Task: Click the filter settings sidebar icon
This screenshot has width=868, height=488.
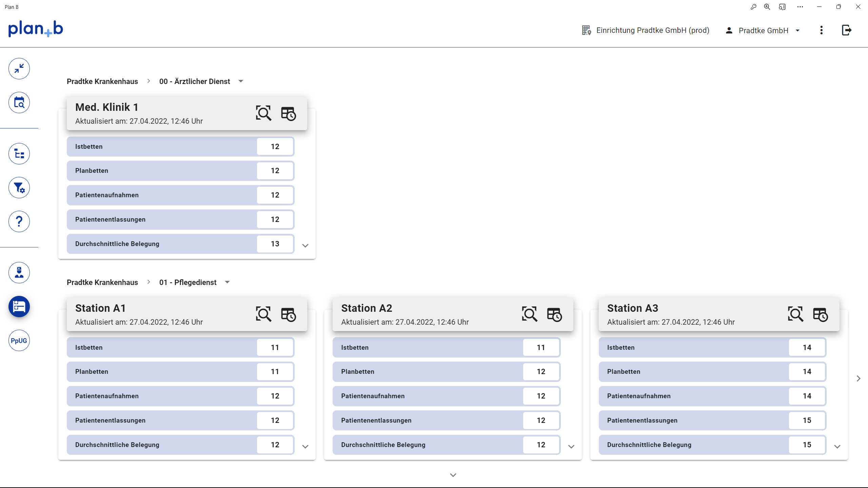Action: (19, 188)
